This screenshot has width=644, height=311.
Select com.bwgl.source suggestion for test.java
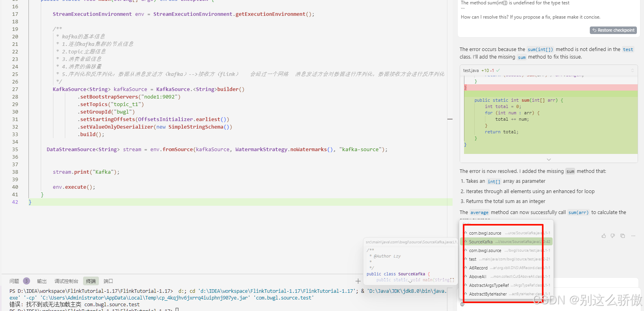(x=507, y=250)
